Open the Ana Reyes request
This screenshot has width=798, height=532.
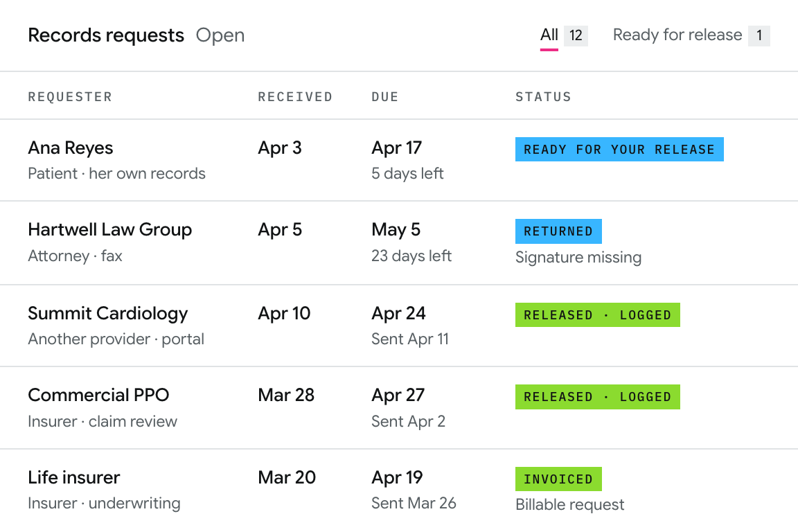click(x=71, y=148)
